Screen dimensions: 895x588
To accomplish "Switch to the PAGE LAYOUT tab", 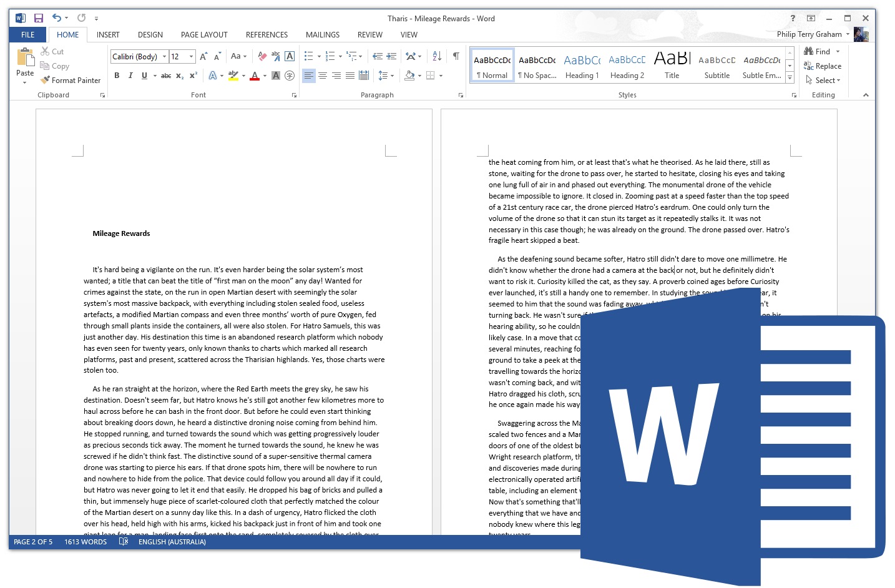I will pos(204,34).
